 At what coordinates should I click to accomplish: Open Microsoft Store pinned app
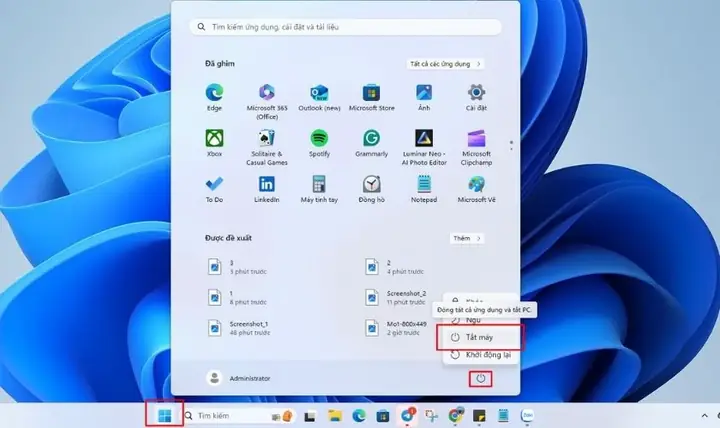pos(371,98)
